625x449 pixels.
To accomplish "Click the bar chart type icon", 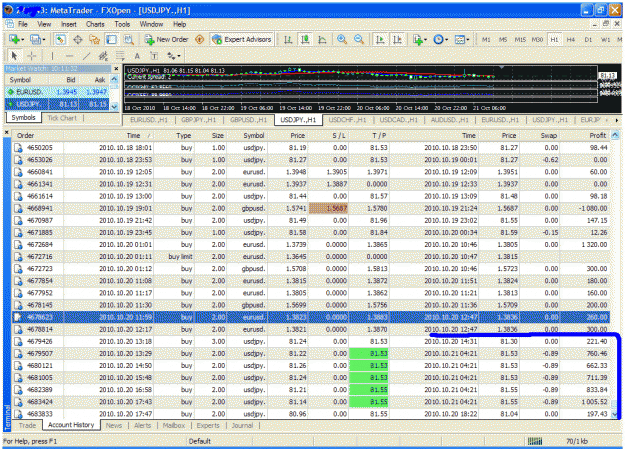I will (288, 39).
